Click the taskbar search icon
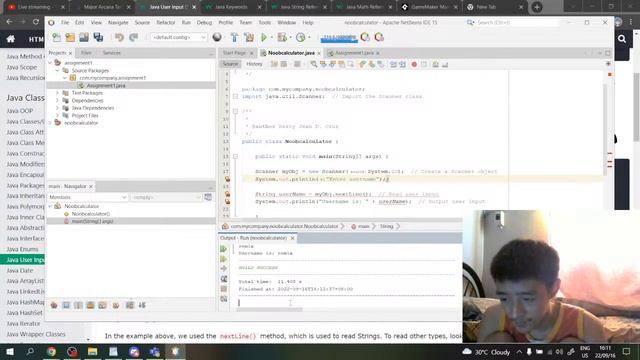 click(x=30, y=352)
